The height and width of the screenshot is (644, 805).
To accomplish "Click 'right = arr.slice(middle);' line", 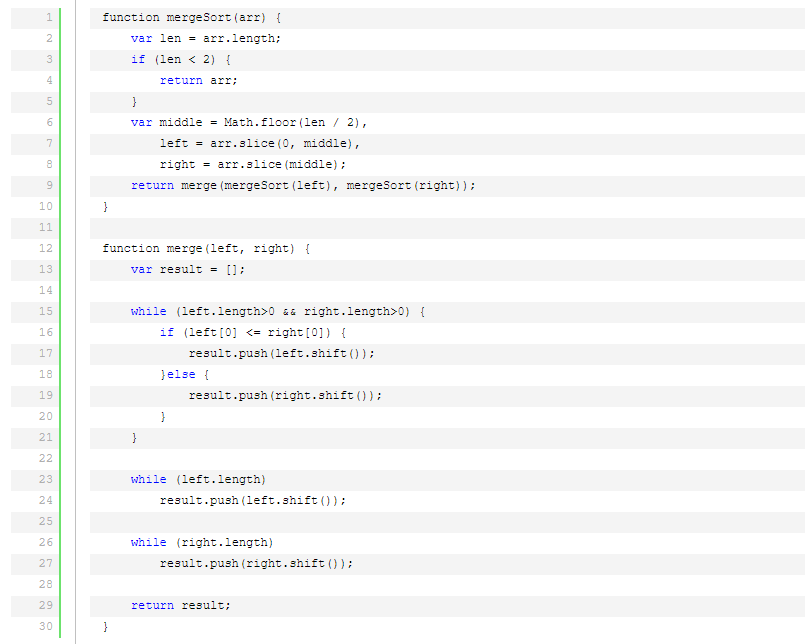I will [253, 164].
